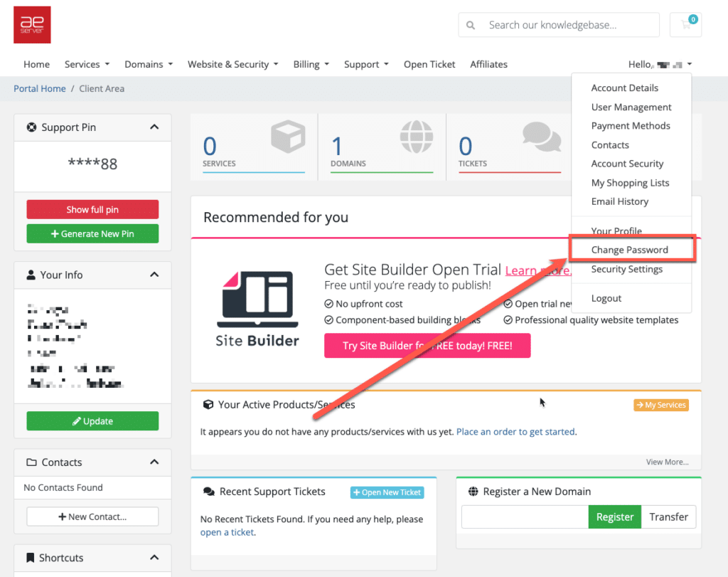
Task: Click the Tickets chat bubbles icon
Action: tap(542, 137)
